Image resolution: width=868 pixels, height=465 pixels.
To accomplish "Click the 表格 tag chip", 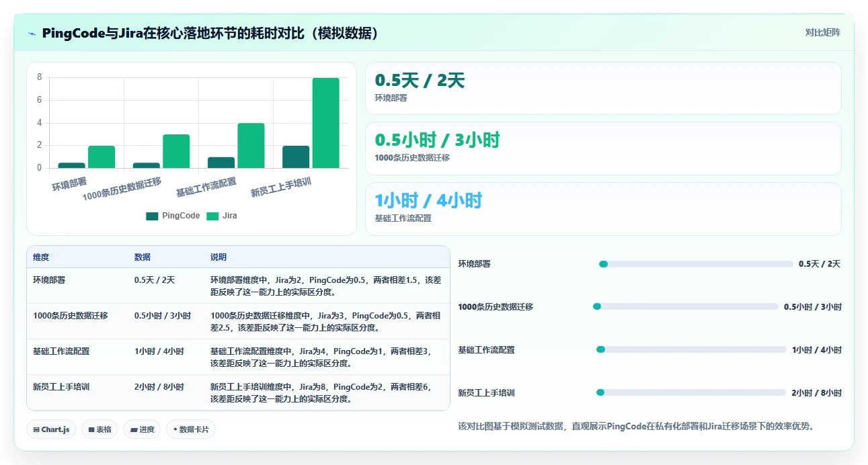I will click(x=100, y=429).
